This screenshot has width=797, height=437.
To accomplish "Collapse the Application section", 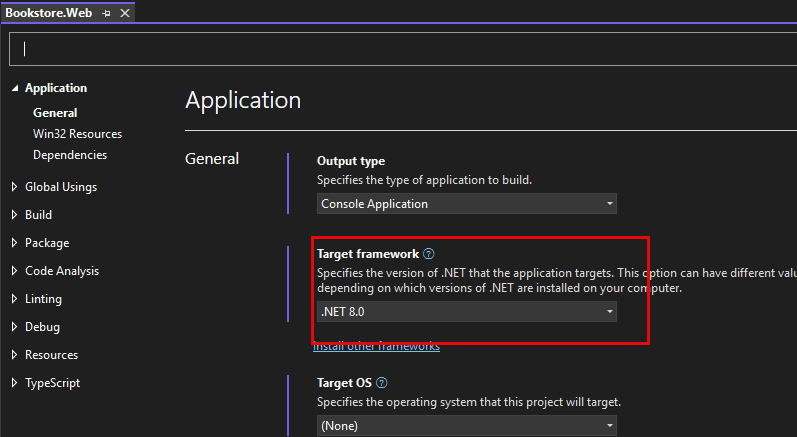I will pos(15,88).
